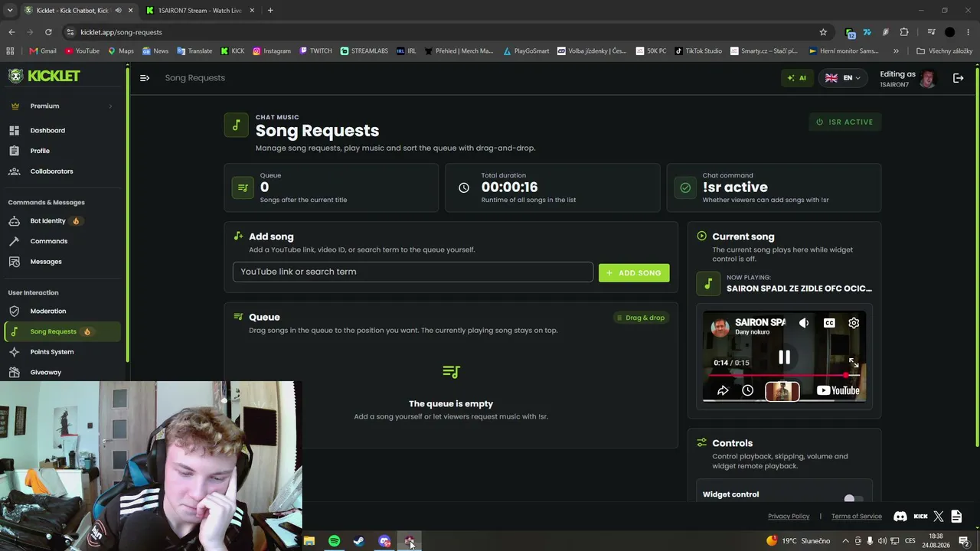Click the YouTube player progress bar
Screen dimensions: 980x551
(784, 375)
